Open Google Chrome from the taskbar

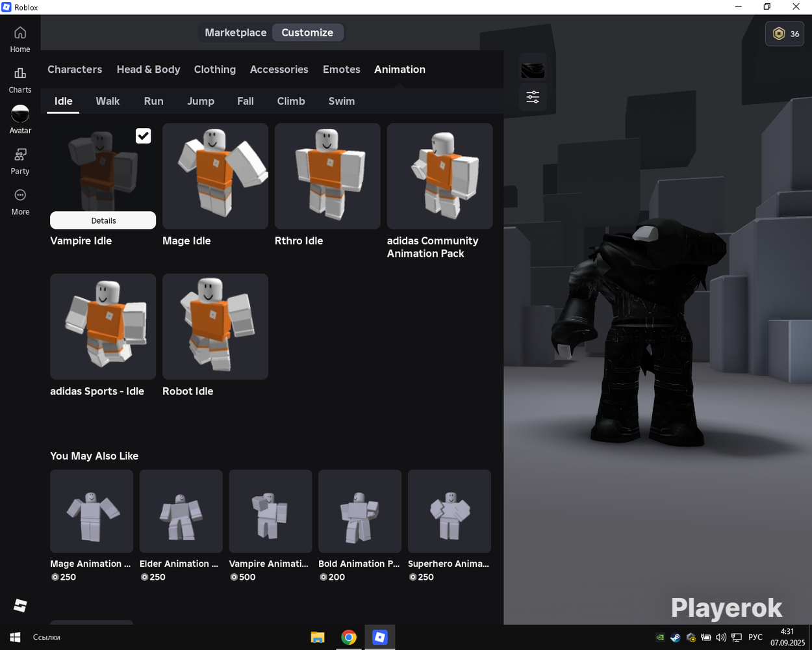[x=349, y=638]
